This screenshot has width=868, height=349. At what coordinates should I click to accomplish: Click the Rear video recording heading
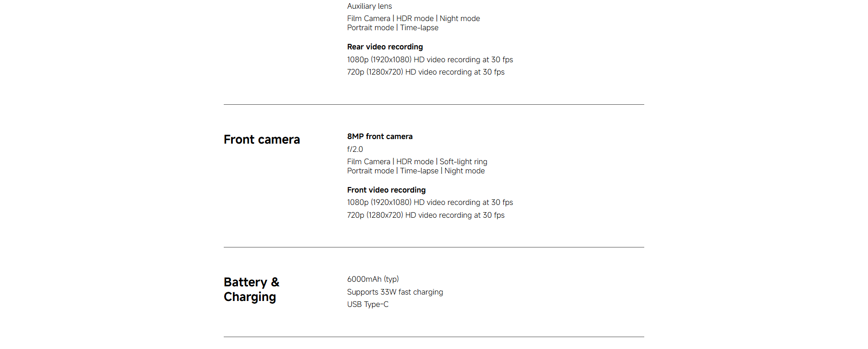pyautogui.click(x=385, y=47)
